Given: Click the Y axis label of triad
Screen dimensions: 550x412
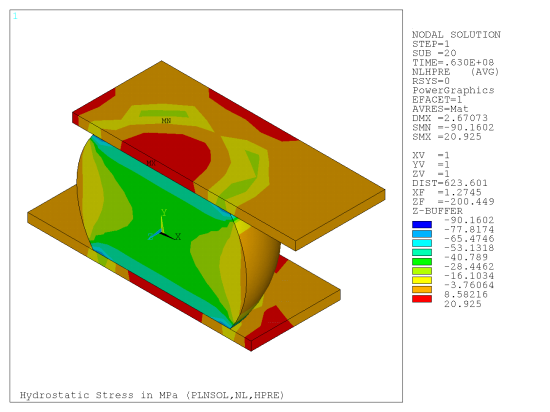Looking at the screenshot, I should 164,212.
